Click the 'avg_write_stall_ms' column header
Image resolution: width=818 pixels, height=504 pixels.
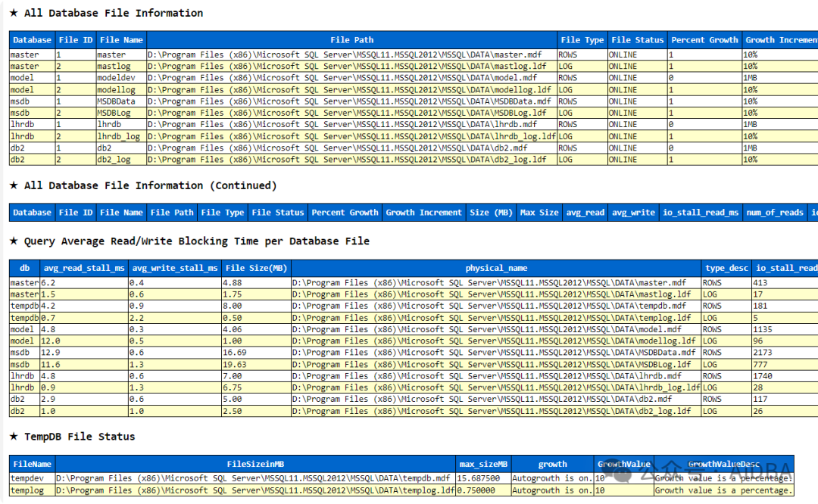pyautogui.click(x=175, y=269)
